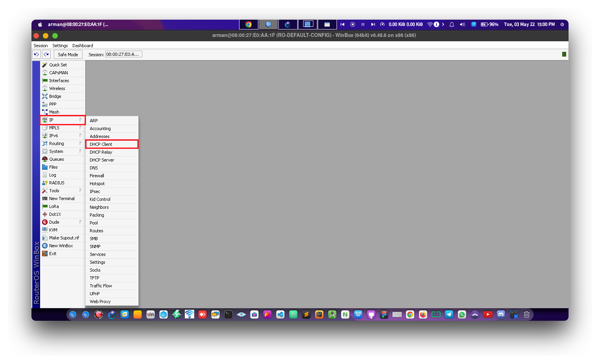Open the Queues window
Viewport: 600px width, 364px height.
point(56,159)
